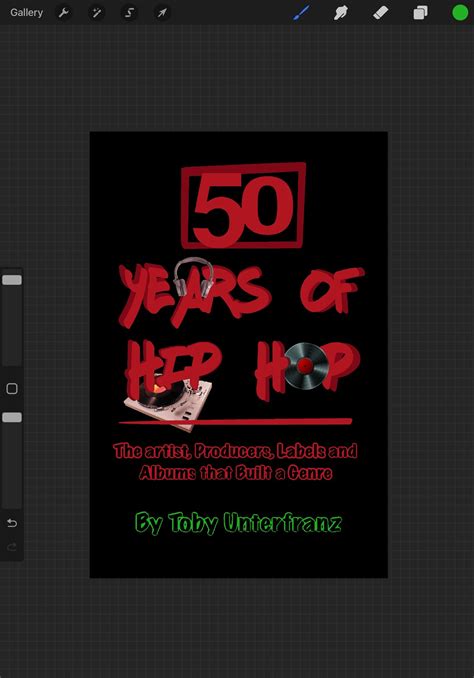This screenshot has width=474, height=678.
Task: Return to the Gallery
Action: click(26, 13)
